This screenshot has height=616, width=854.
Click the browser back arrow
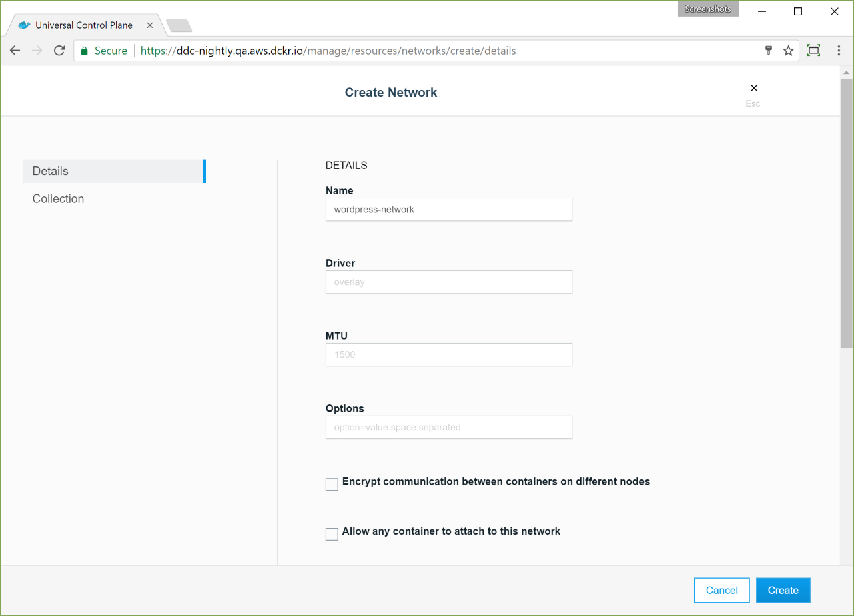(x=15, y=51)
